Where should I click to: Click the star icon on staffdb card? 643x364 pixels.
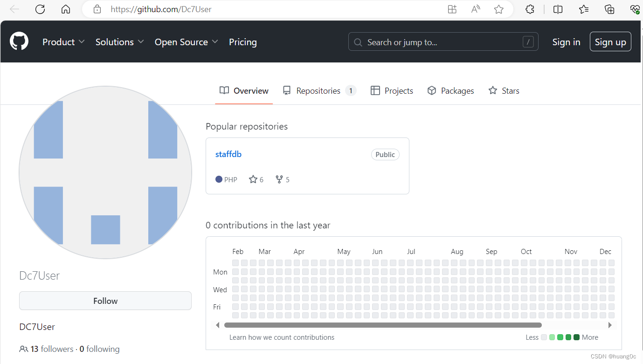click(x=253, y=179)
